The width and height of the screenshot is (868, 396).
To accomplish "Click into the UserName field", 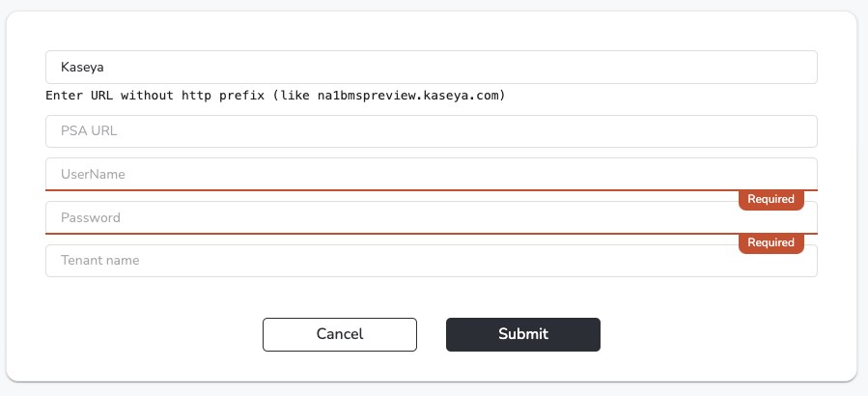I will click(x=432, y=174).
